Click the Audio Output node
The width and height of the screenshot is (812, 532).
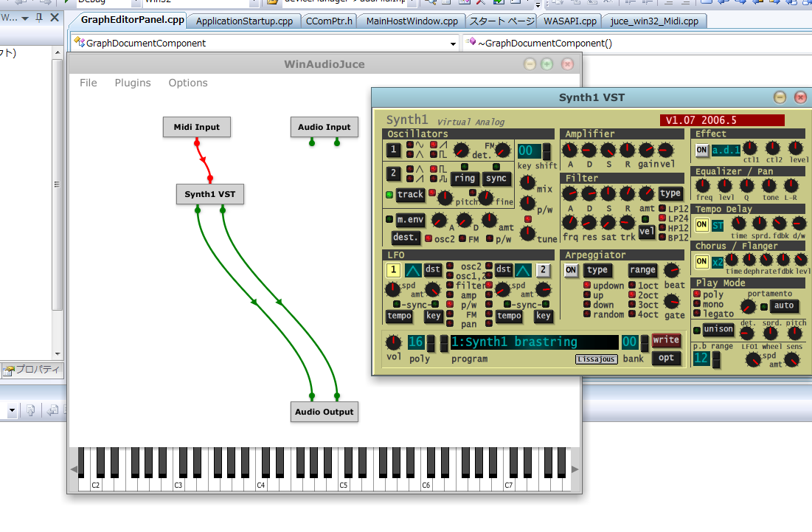point(324,412)
